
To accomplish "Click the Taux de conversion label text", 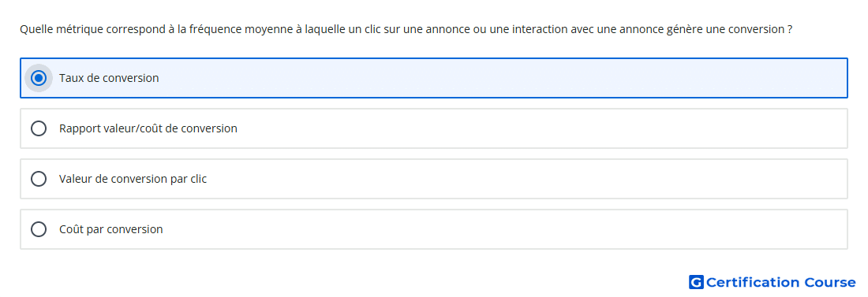I will (x=109, y=78).
